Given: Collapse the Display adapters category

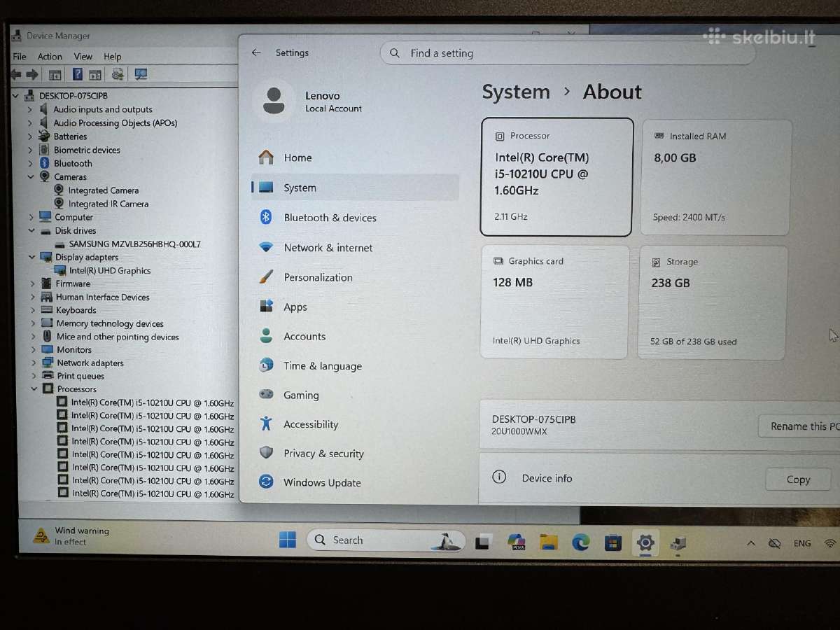Looking at the screenshot, I should click(x=32, y=257).
